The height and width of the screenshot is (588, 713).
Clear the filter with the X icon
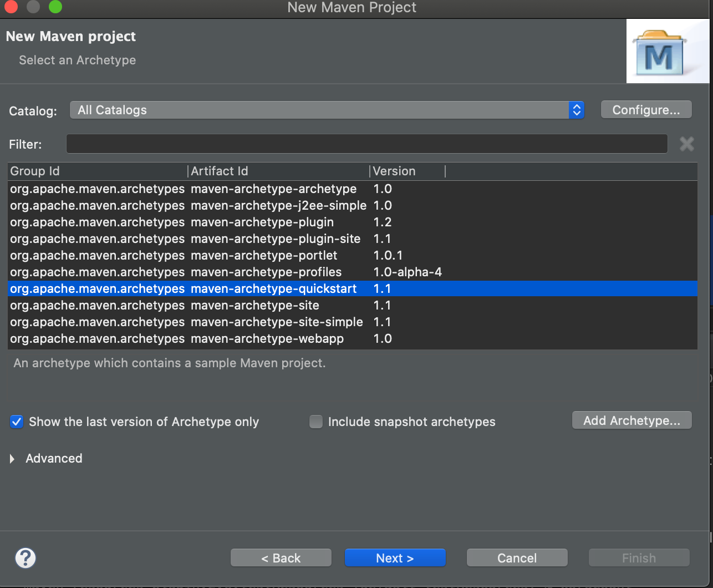point(686,144)
